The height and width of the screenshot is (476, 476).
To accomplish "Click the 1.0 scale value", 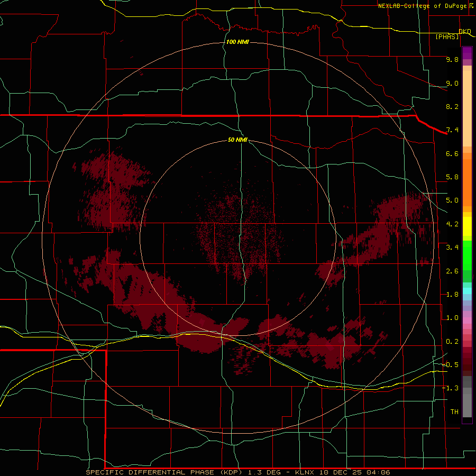I will coord(452,318).
